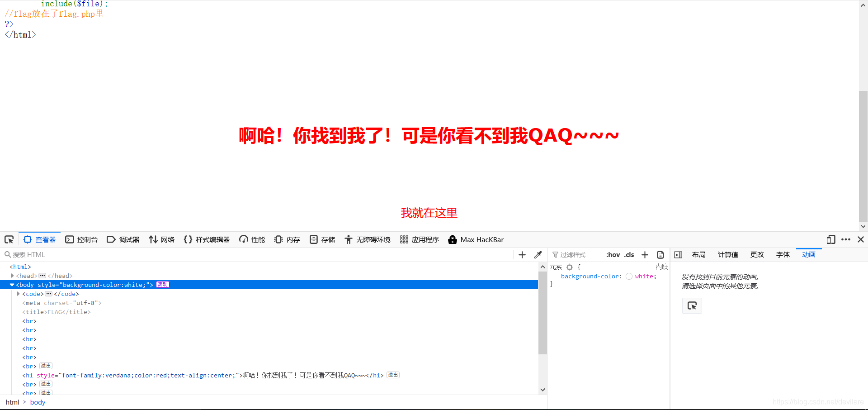The image size is (868, 410).
Task: Click the highlighted badge on the body element
Action: click(x=162, y=285)
